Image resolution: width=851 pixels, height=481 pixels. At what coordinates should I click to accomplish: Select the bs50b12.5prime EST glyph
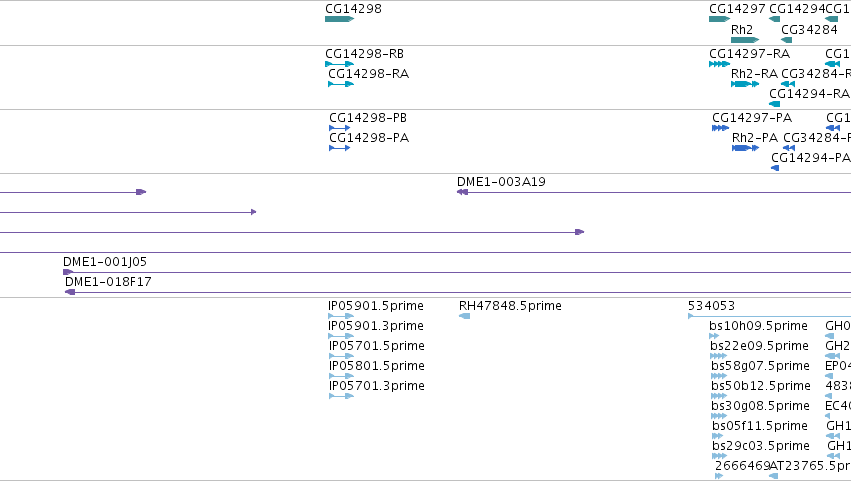pyautogui.click(x=719, y=396)
